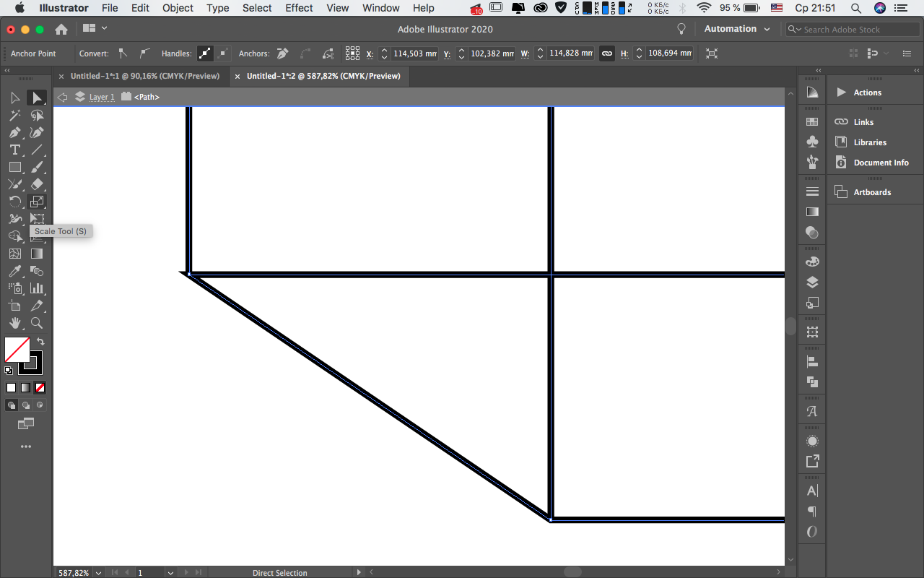Viewport: 924px width, 578px height.
Task: Click the Home icon
Action: tap(61, 29)
